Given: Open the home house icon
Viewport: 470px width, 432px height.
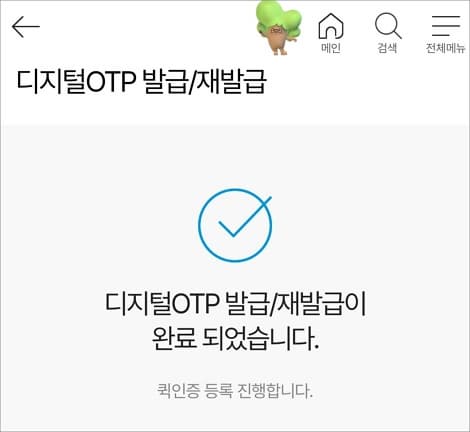Looking at the screenshot, I should 331,26.
